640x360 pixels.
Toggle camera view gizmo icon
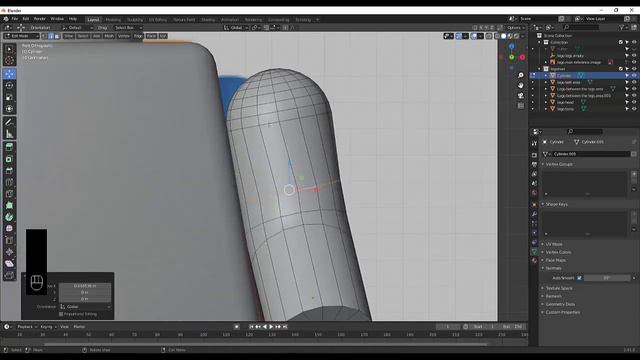[521, 96]
